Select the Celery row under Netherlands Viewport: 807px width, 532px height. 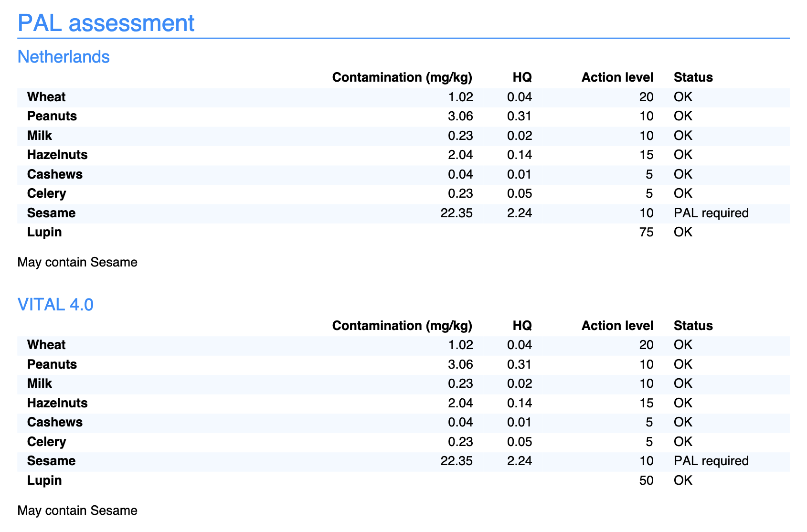pos(46,193)
